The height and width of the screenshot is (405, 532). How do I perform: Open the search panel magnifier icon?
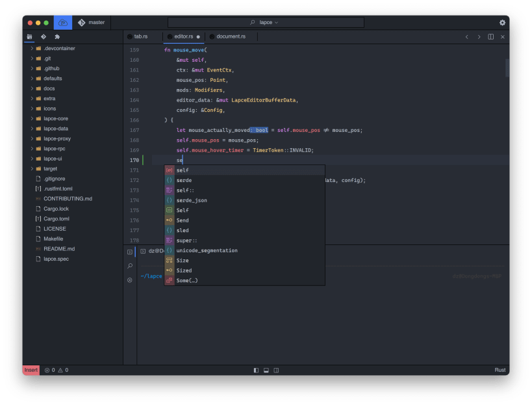point(130,266)
